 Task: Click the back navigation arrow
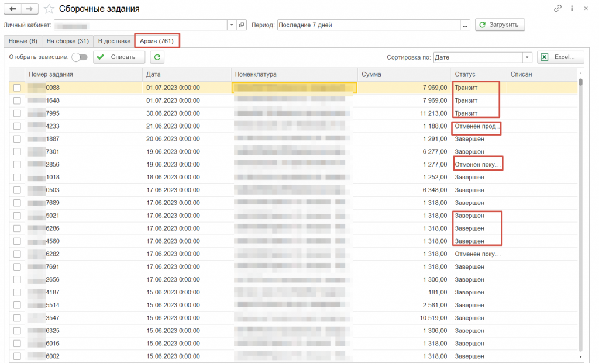[x=13, y=9]
